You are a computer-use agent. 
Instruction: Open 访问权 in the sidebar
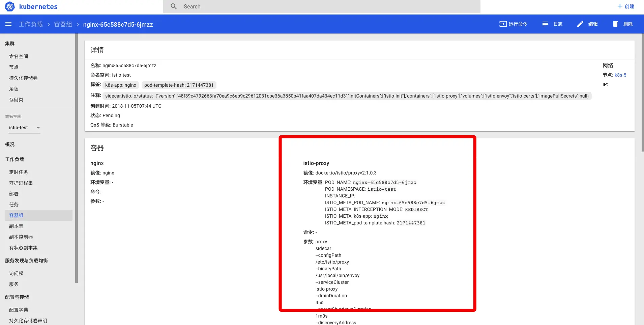coord(16,273)
